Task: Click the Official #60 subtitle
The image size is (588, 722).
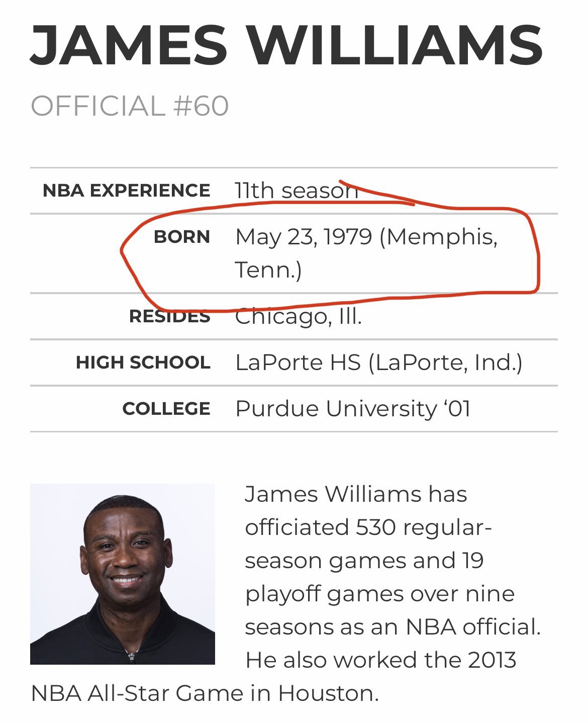Action: click(130, 106)
